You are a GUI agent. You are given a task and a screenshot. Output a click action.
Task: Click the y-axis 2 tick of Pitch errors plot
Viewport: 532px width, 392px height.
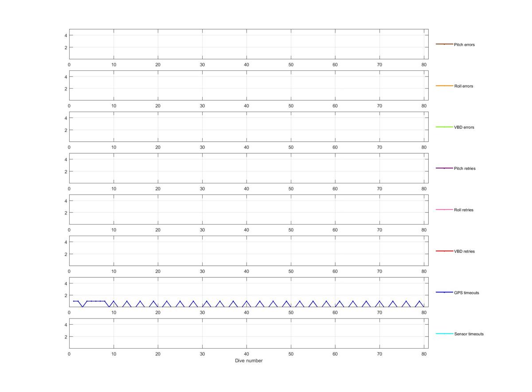[x=66, y=47]
